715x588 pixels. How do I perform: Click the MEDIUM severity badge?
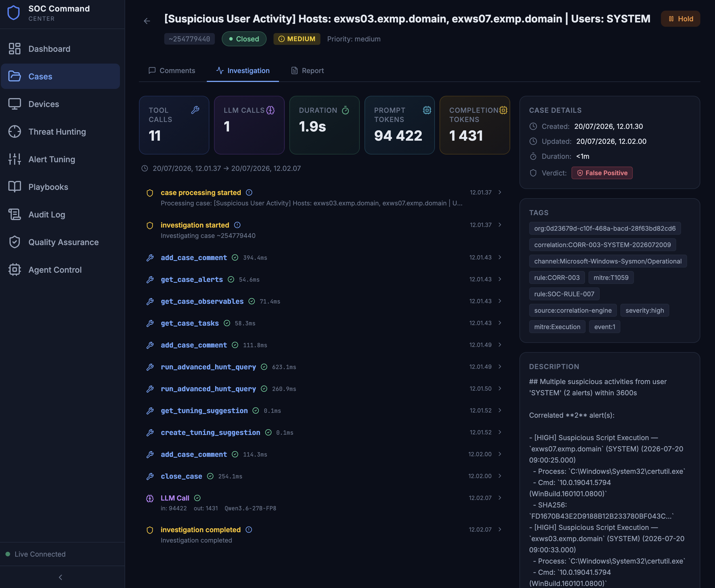click(297, 39)
